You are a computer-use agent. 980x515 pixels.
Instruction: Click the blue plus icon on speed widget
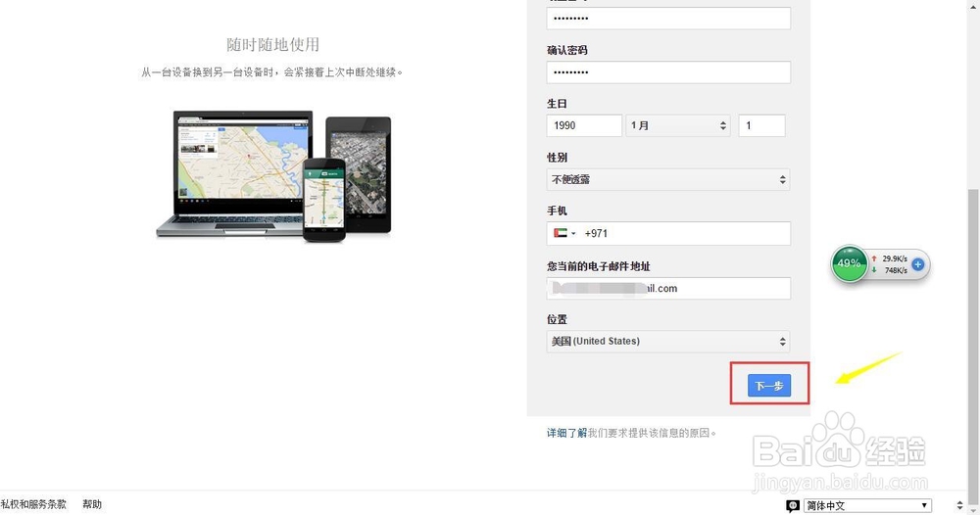[x=917, y=264]
